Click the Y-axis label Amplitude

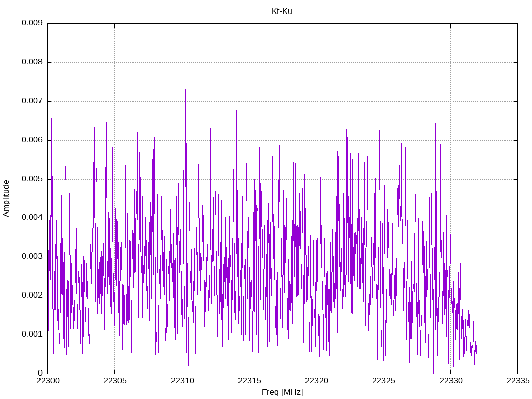tap(6, 198)
